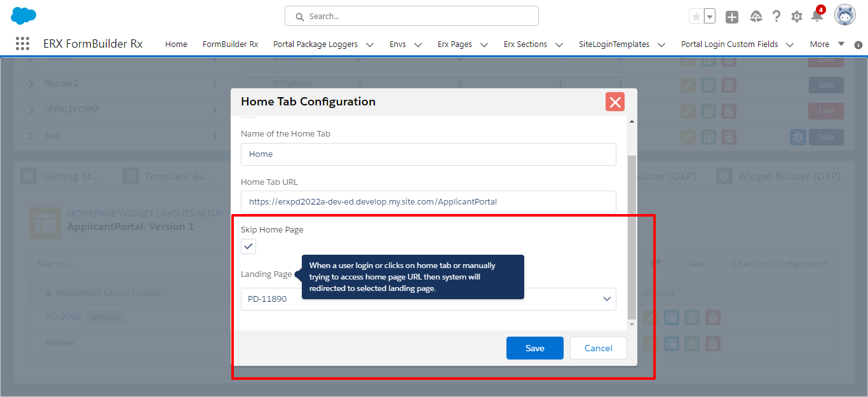Open the Setup gear icon
Screen dimensions: 868x397
pyautogui.click(x=797, y=17)
